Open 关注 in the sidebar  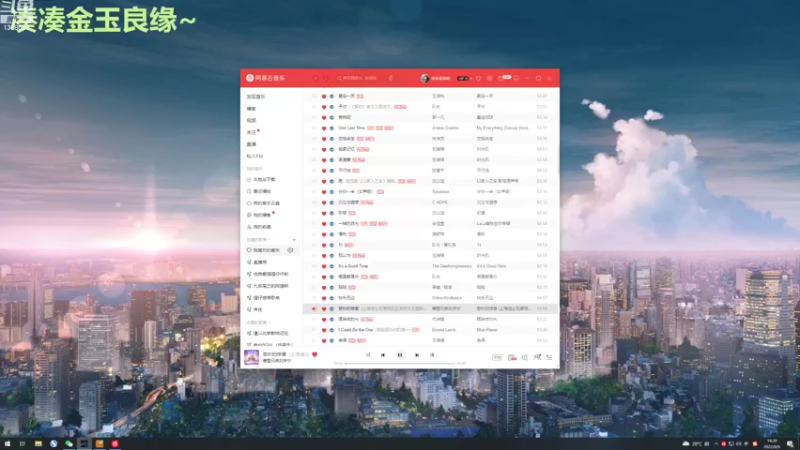pos(252,132)
